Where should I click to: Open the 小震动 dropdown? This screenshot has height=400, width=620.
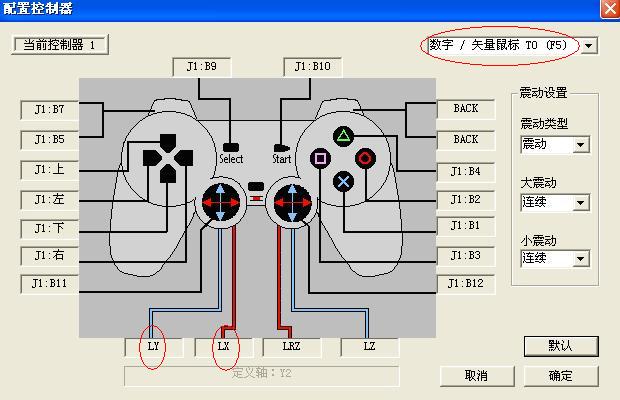pos(555,258)
